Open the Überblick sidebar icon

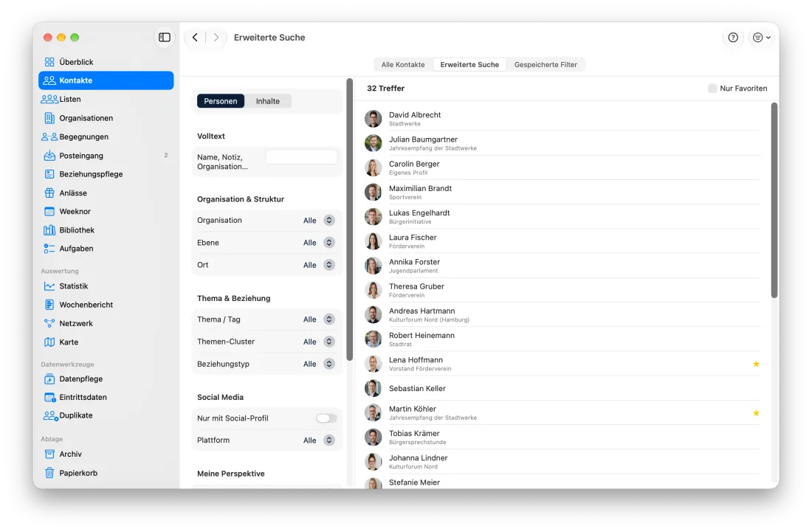(x=49, y=62)
